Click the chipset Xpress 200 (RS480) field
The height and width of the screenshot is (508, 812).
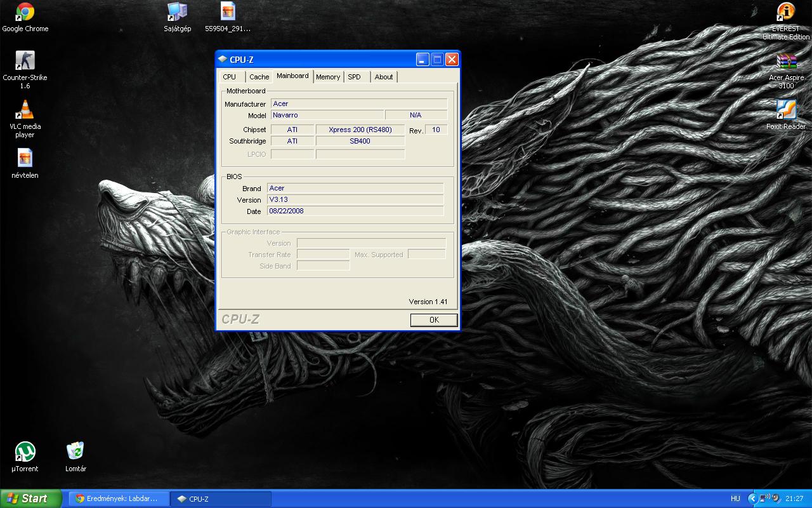coord(360,130)
